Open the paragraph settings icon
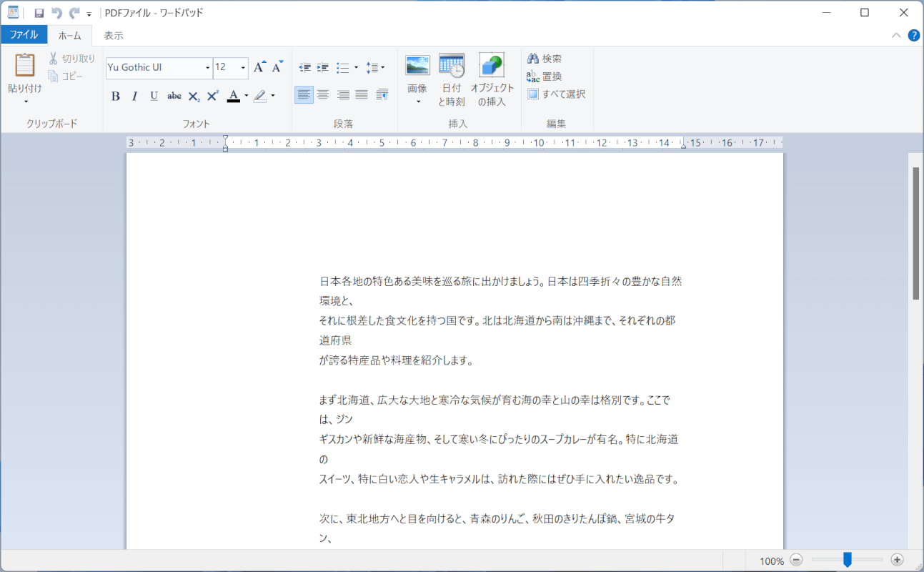The height and width of the screenshot is (572, 924). pyautogui.click(x=382, y=94)
